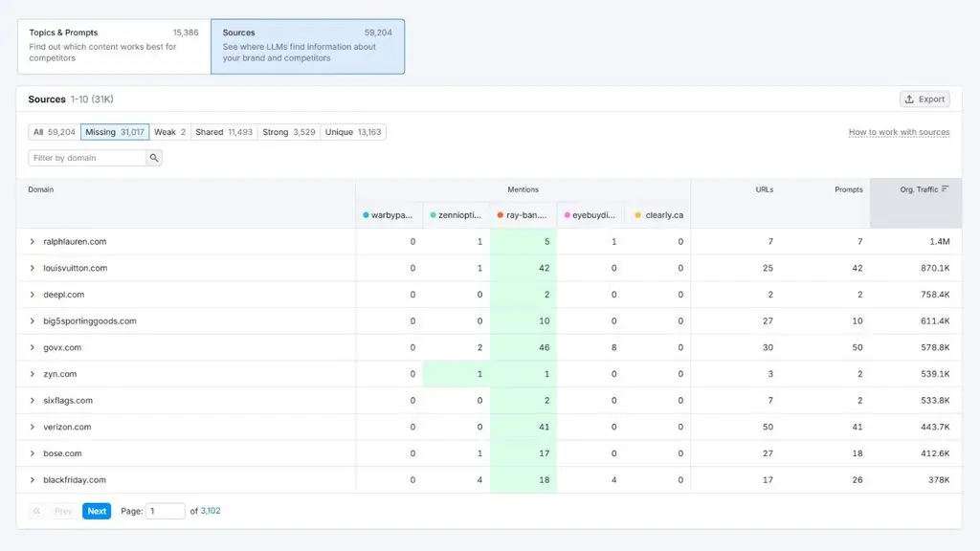Click the Page number input box

(x=165, y=511)
